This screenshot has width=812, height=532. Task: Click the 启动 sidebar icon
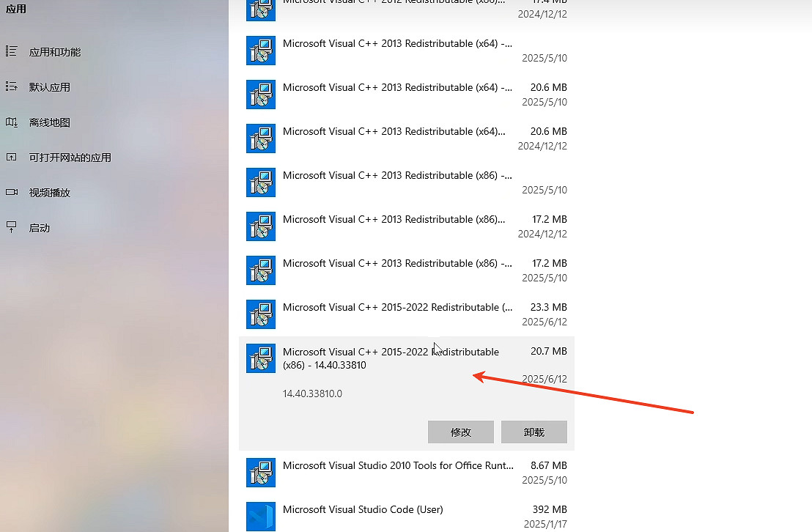tap(15, 228)
